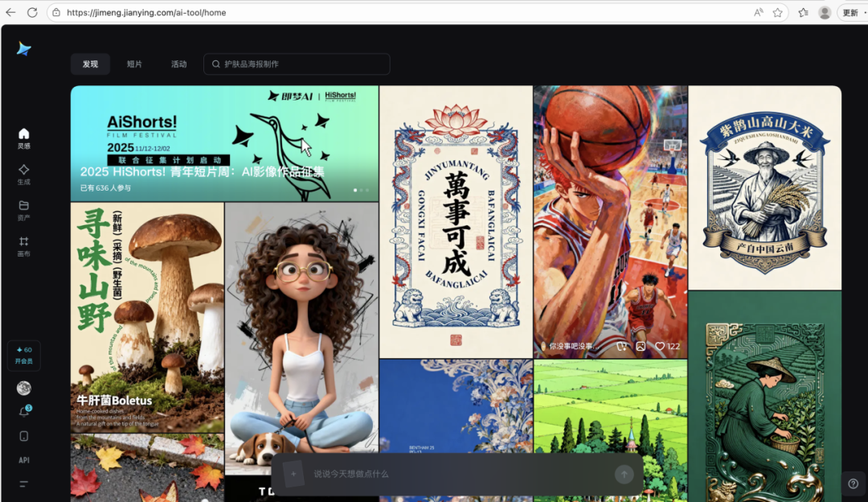
Task: Open the 生成 generate icon in sidebar
Action: pos(23,174)
